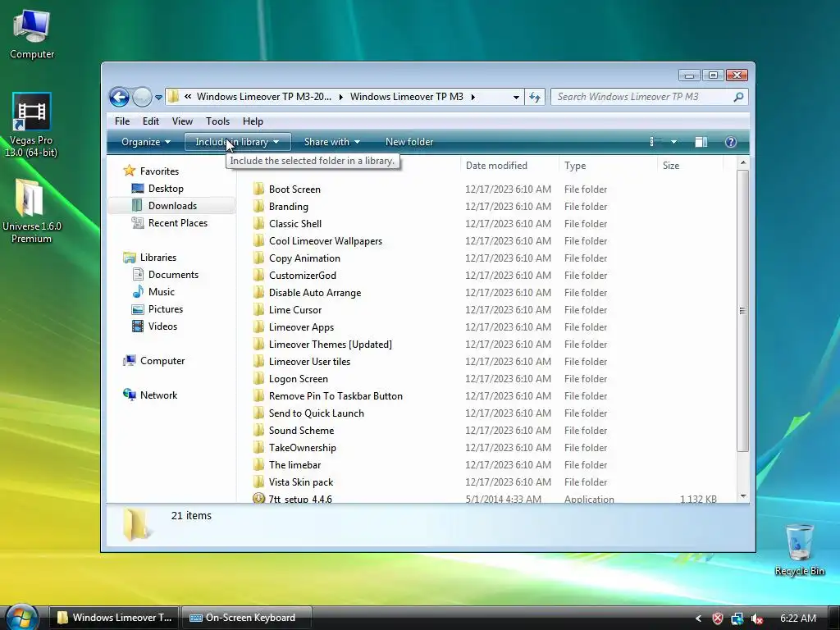Open the View menu
This screenshot has height=630, width=840.
coord(182,121)
